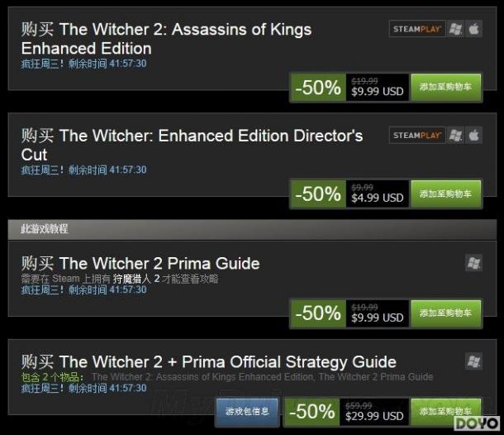504x435 pixels.
Task: Click Windows icon for Witcher Director's Cut
Action: [456, 135]
